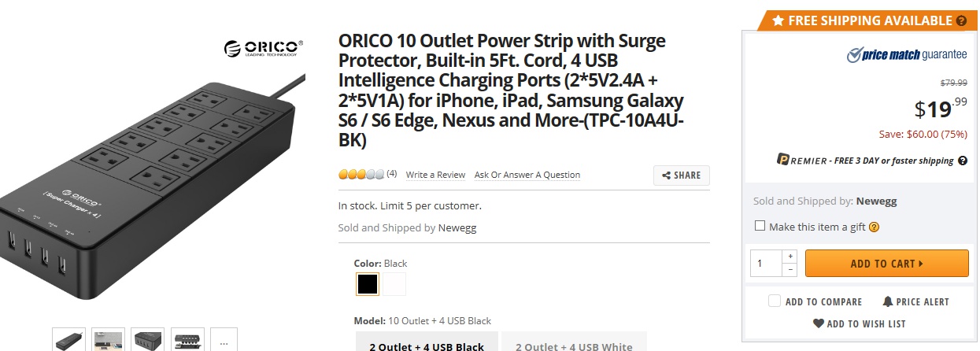Click the quantity input field
Image resolution: width=980 pixels, height=351 pixels.
click(767, 264)
